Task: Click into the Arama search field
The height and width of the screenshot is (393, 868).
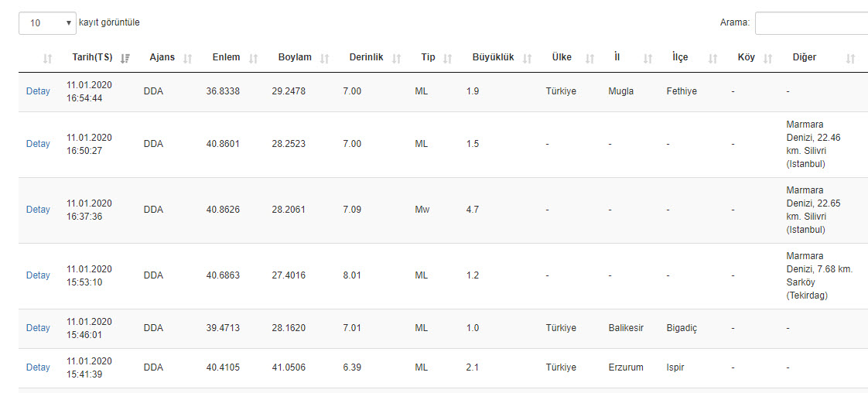Action: [x=811, y=23]
